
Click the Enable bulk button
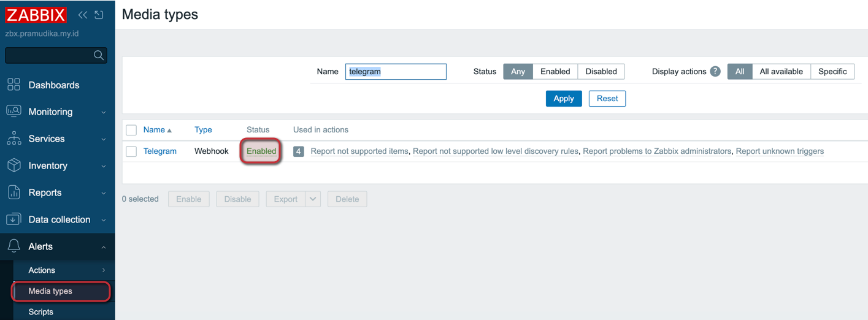(189, 199)
